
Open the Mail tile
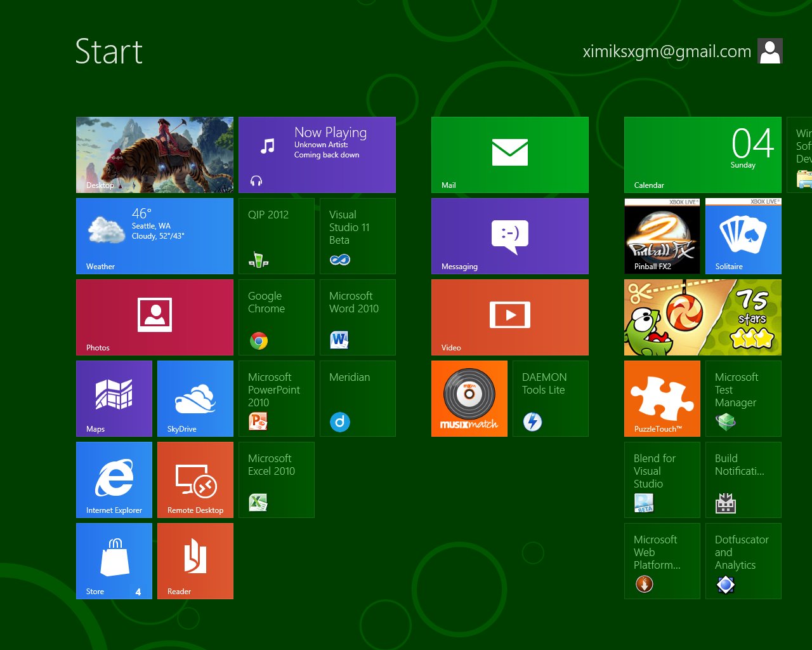coord(510,155)
